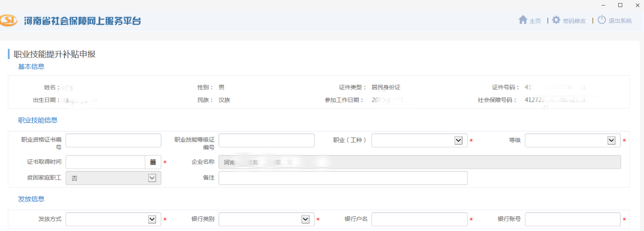Click the 银行户名 input field
644x231 pixels.
coord(419,219)
